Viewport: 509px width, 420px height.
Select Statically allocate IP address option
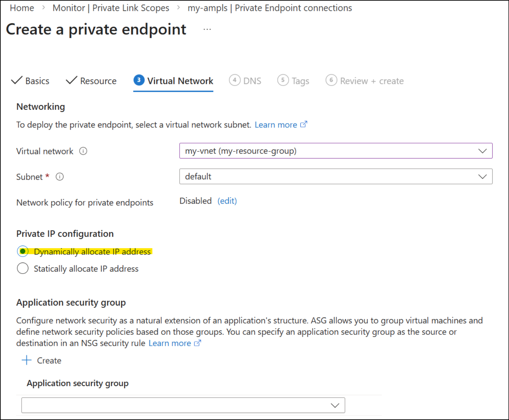coord(23,268)
